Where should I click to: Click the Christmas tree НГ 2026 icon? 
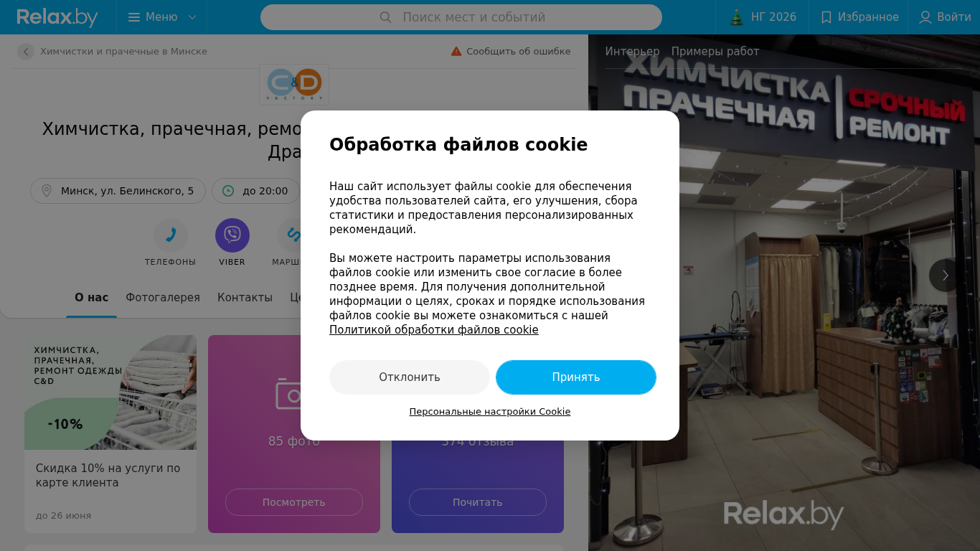737,17
